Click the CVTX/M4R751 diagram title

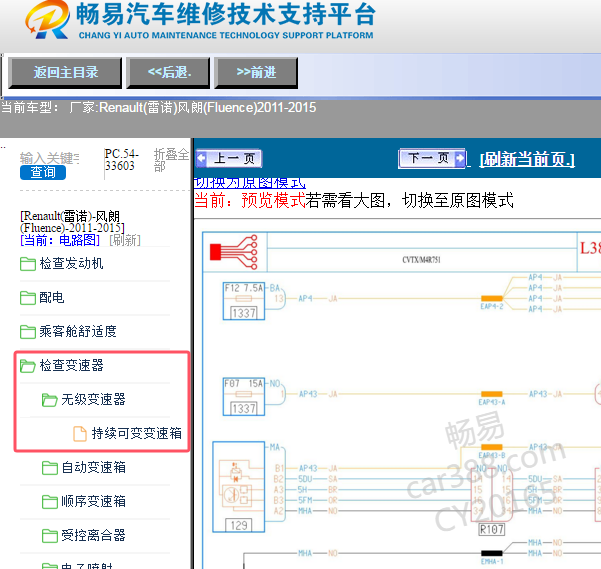421,260
